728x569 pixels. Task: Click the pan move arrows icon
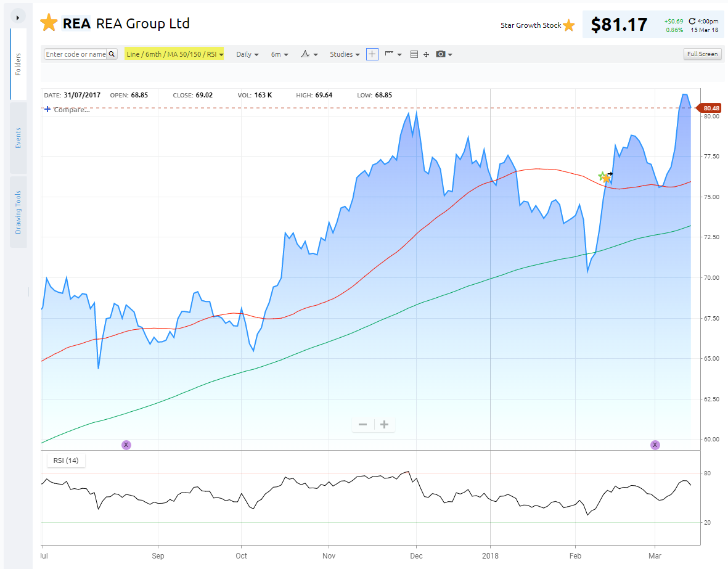click(x=426, y=54)
